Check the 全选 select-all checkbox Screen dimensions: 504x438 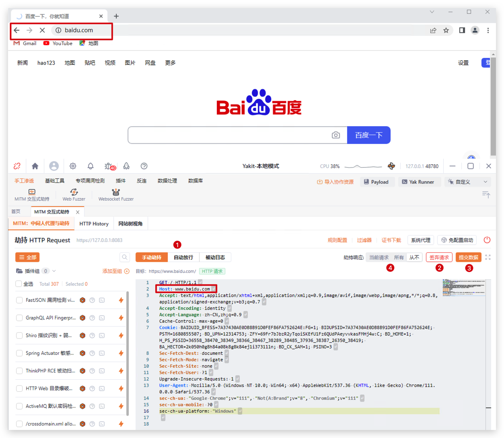point(19,284)
